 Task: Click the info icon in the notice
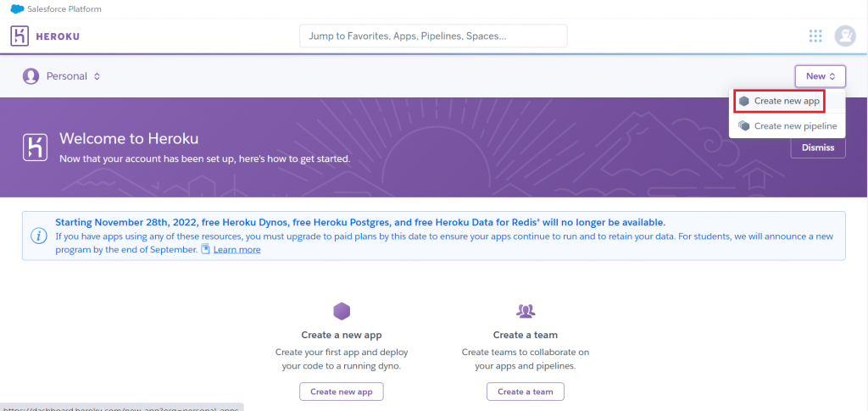coord(38,236)
